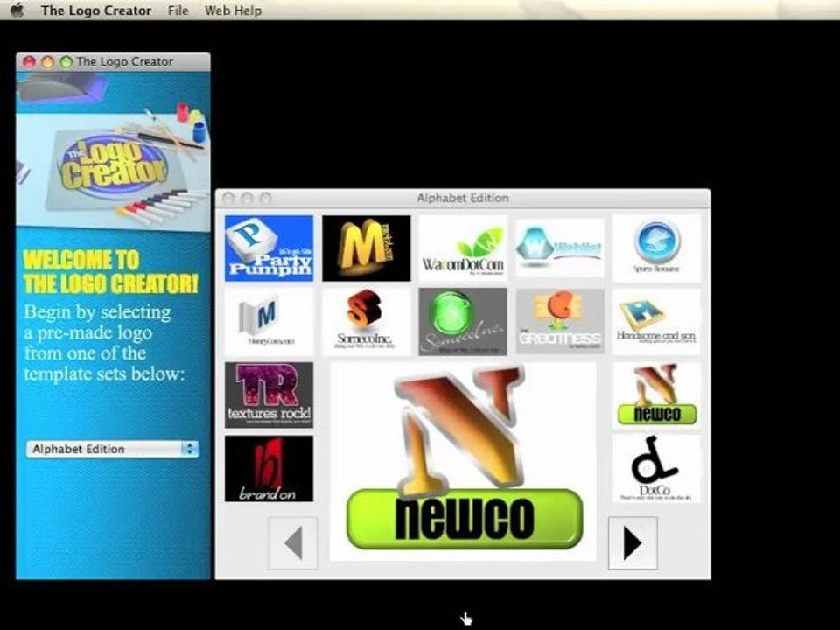Select the small newco N thumbnail
Screen dimensions: 840x630
pos(657,395)
